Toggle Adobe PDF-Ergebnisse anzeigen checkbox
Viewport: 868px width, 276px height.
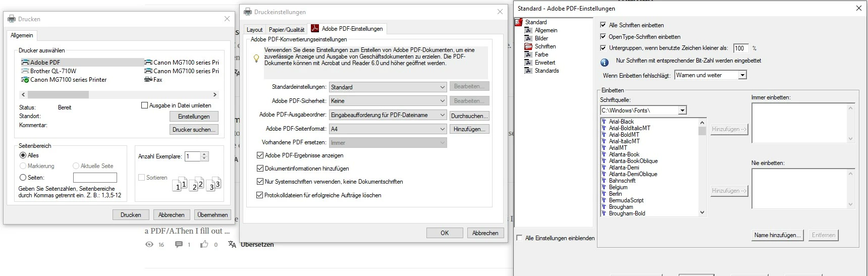[260, 155]
